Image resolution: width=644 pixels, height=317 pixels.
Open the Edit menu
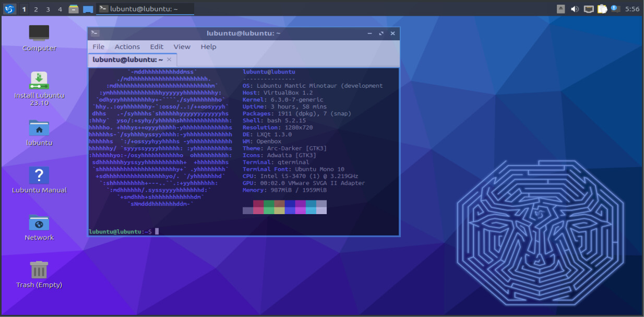click(x=157, y=46)
